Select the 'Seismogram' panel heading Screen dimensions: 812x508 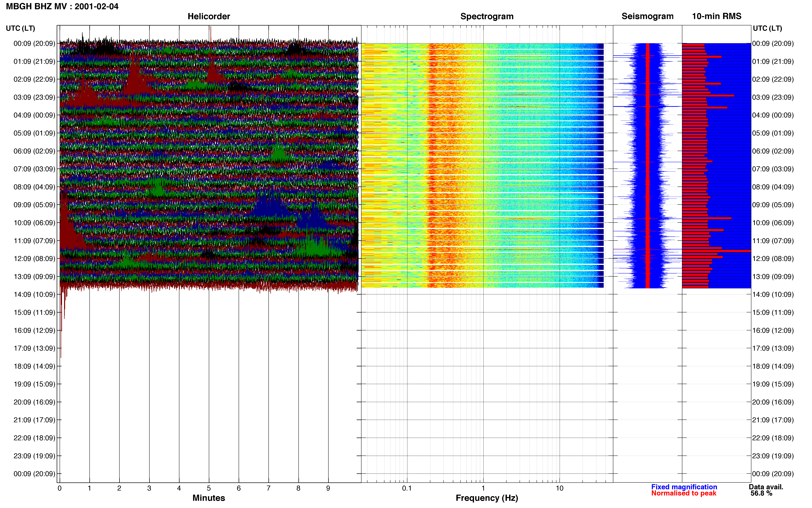click(x=647, y=16)
